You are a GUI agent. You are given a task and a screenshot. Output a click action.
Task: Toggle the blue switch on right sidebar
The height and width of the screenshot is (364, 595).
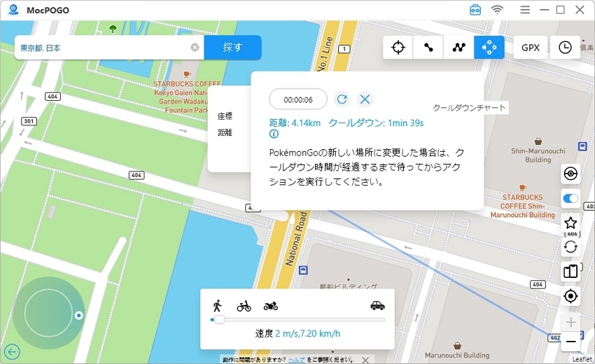(570, 198)
